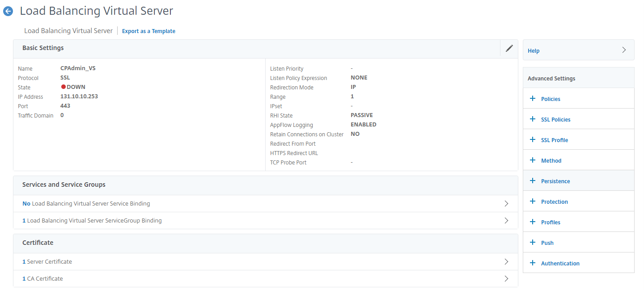The image size is (644, 290).
Task: Add Authentication from Advanced Settings
Action: 560,264
